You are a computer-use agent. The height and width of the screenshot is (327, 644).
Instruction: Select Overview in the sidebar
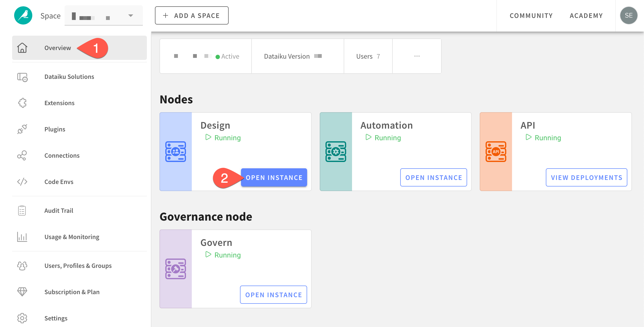(79, 48)
